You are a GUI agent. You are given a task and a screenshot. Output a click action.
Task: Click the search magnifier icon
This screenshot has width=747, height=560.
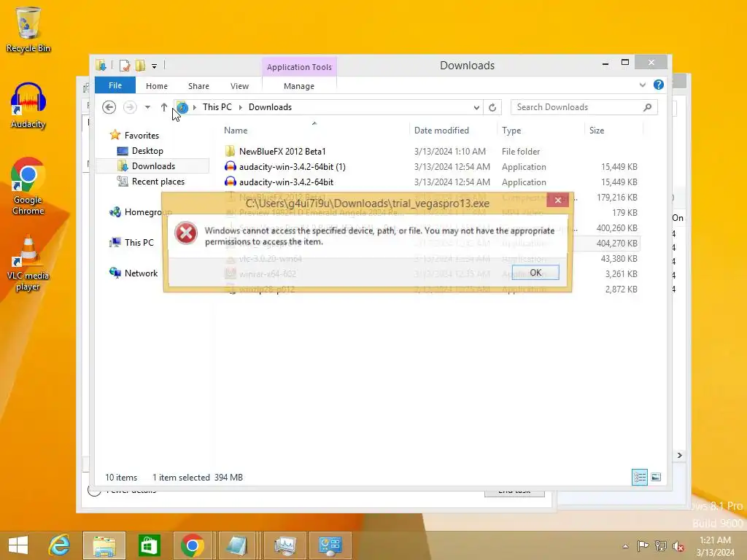click(x=647, y=107)
